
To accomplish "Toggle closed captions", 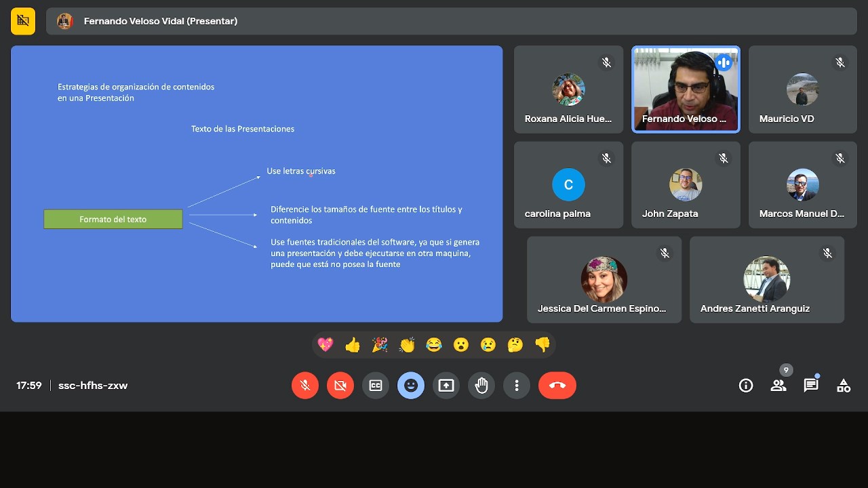I will [x=376, y=386].
